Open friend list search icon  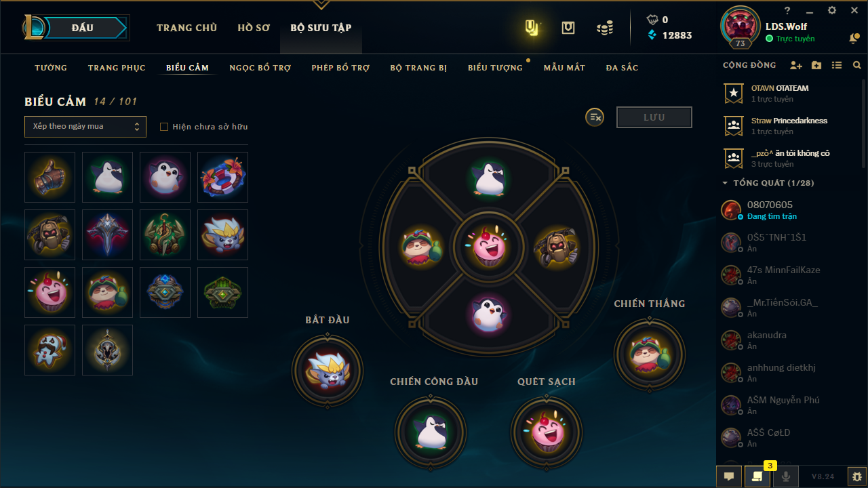857,66
